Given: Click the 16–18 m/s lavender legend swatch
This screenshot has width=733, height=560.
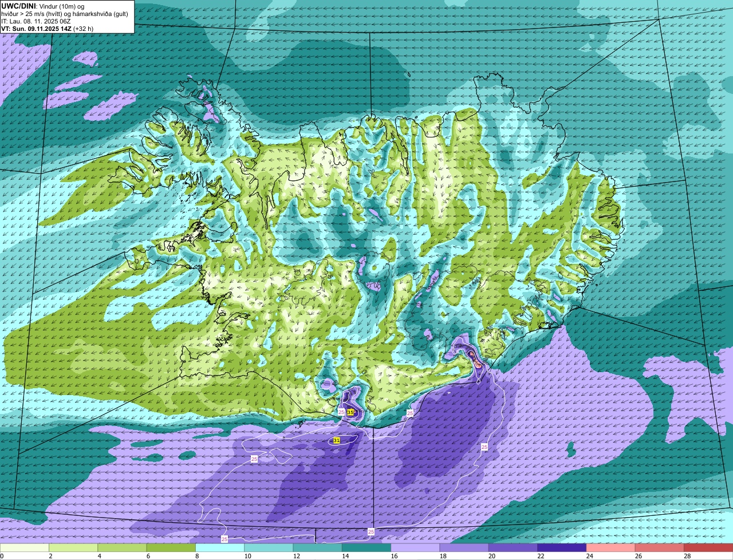Looking at the screenshot, I should point(415,548).
